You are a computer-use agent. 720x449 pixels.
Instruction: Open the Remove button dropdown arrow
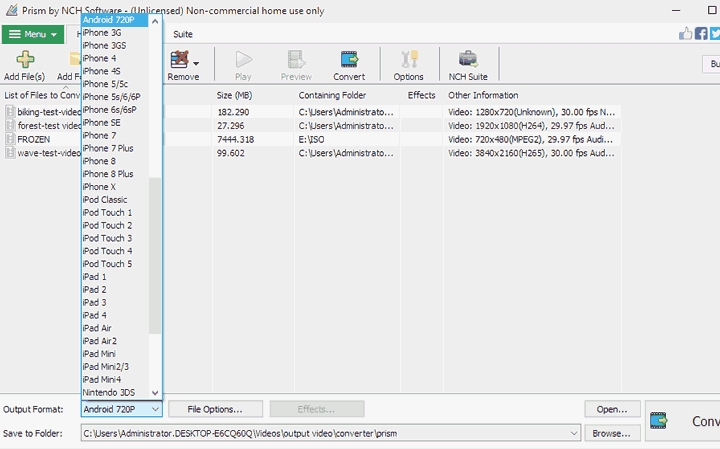click(x=196, y=63)
